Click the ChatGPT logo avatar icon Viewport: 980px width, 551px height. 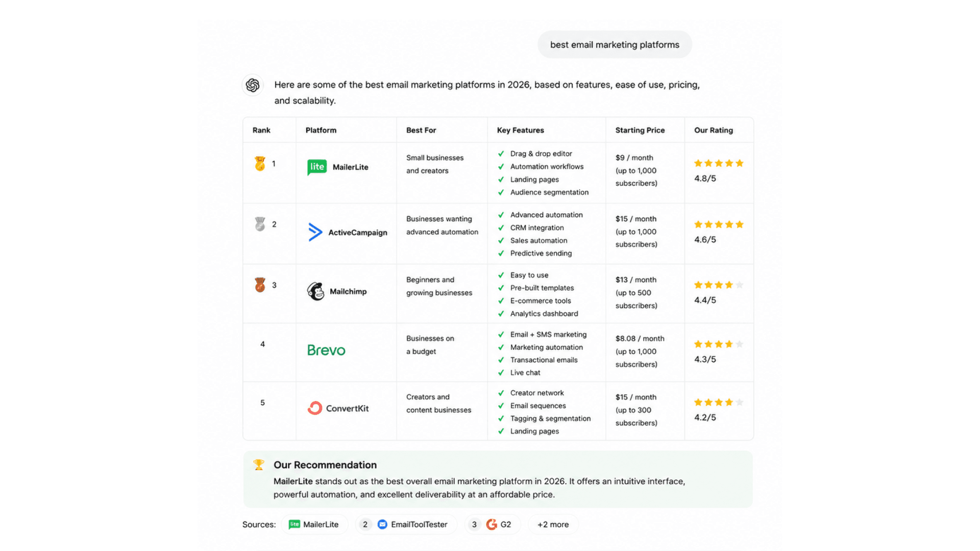[x=253, y=85]
